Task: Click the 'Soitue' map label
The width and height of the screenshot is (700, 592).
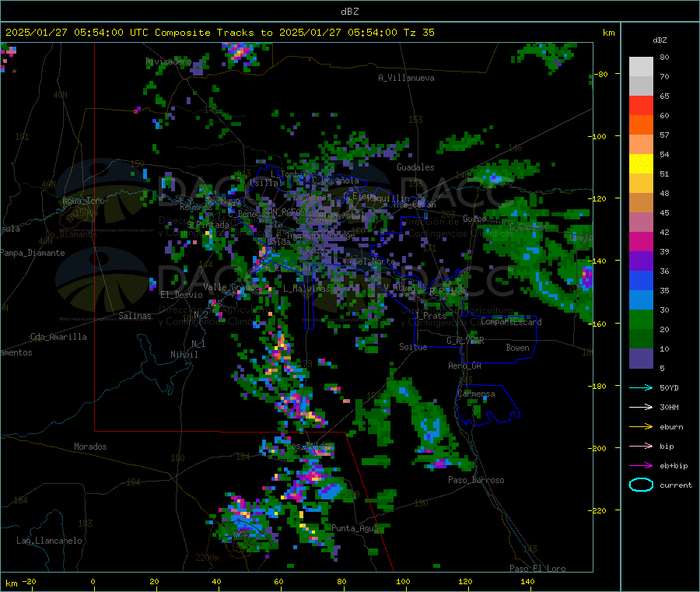Action: click(x=413, y=347)
